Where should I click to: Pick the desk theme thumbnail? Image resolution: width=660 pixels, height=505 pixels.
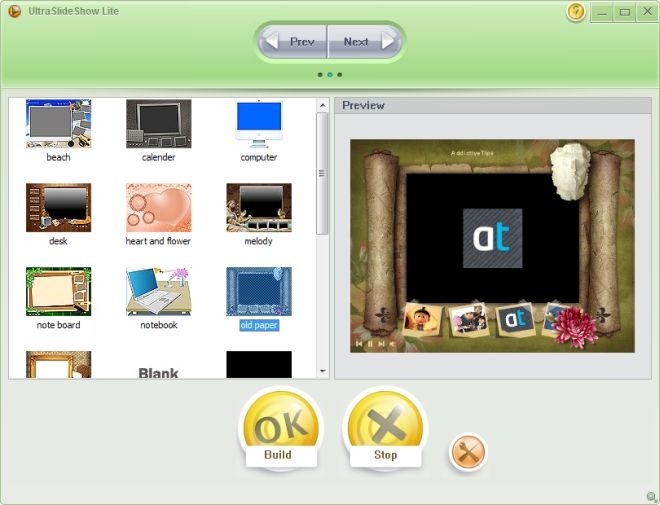click(x=59, y=207)
